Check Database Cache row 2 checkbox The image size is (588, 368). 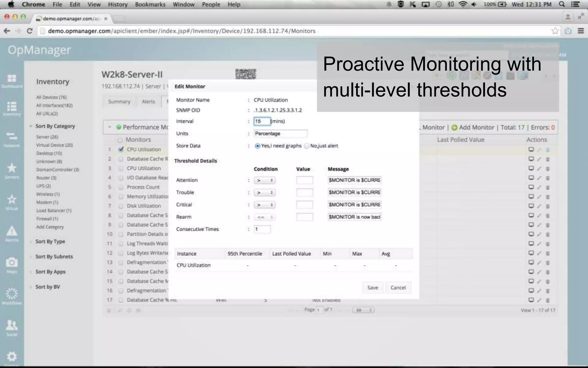121,159
